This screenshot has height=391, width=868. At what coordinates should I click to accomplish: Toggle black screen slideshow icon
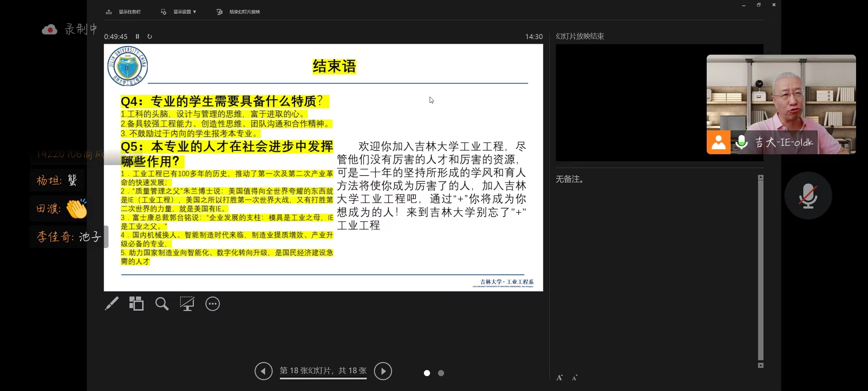pyautogui.click(x=187, y=304)
